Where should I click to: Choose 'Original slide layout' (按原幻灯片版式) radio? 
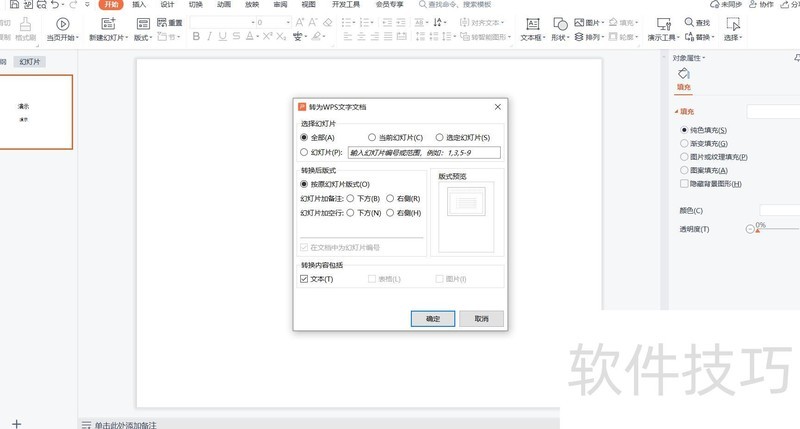(304, 184)
